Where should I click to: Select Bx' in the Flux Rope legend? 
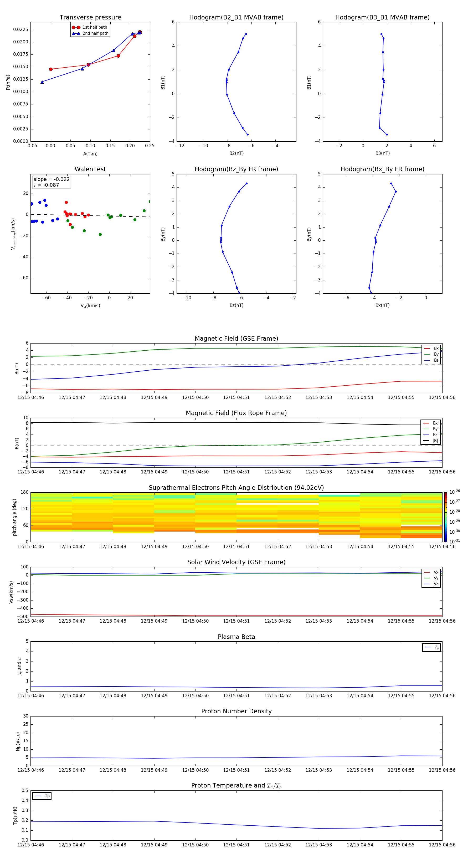pos(431,423)
